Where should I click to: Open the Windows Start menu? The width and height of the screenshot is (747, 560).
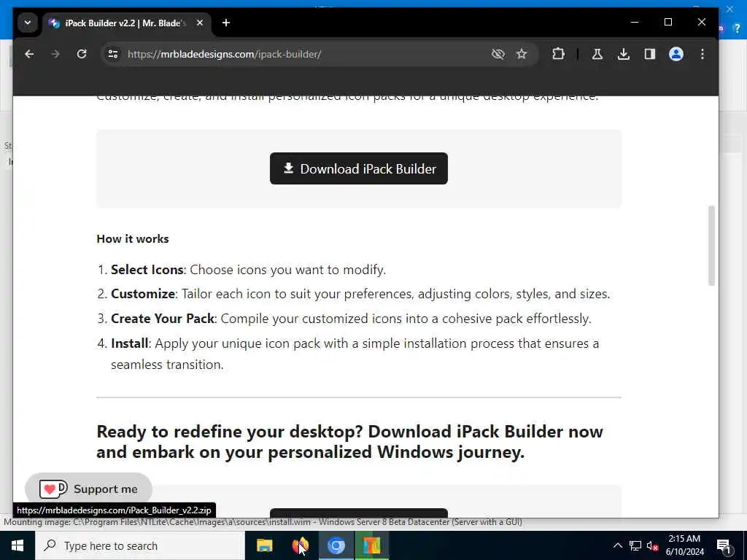click(x=18, y=545)
